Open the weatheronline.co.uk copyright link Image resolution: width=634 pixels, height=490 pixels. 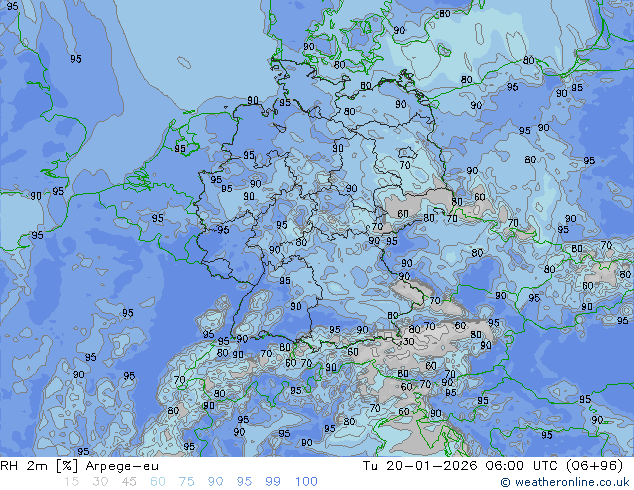pyautogui.click(x=565, y=482)
